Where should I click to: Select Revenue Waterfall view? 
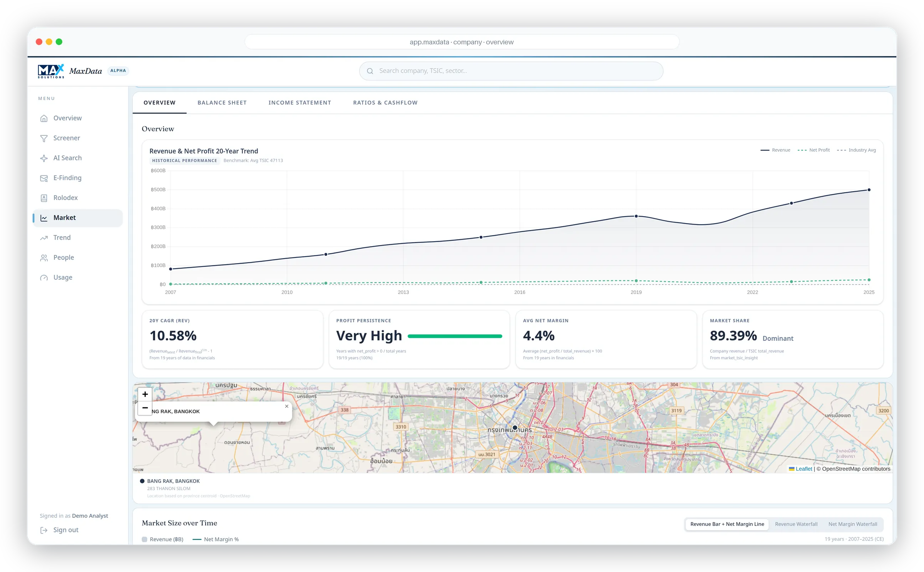(x=796, y=524)
